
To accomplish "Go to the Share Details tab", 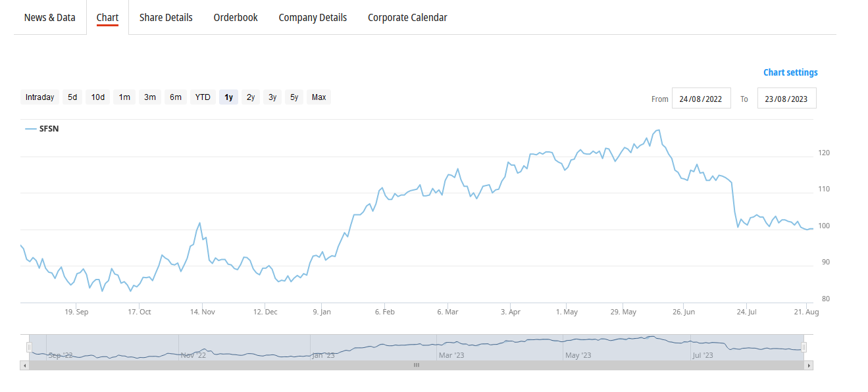I will coord(166,18).
